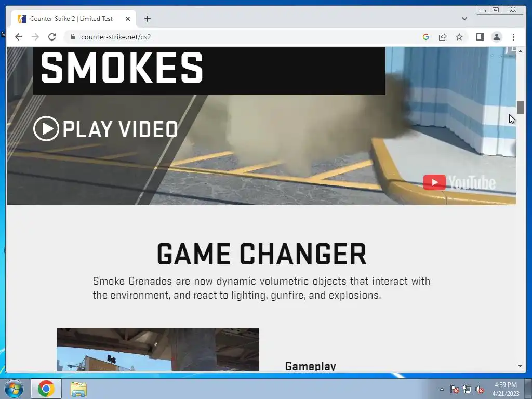
Task: Close the Counter-Strike 2 tab
Action: pyautogui.click(x=128, y=19)
